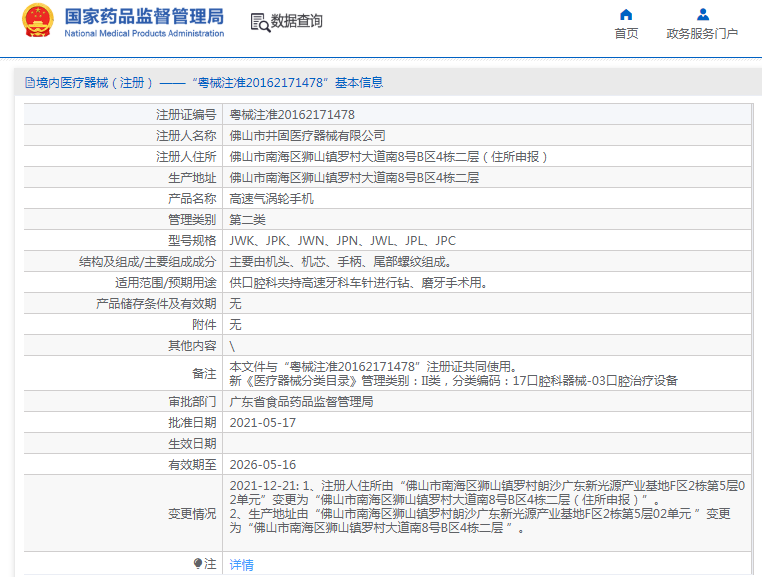762x577 pixels.
Task: Click the 结构及组成/主要组成成分 row label
Action: [147, 262]
